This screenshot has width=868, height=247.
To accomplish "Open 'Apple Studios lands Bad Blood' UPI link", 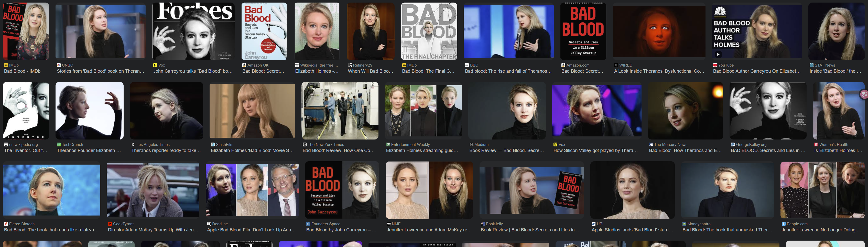I will (633, 230).
